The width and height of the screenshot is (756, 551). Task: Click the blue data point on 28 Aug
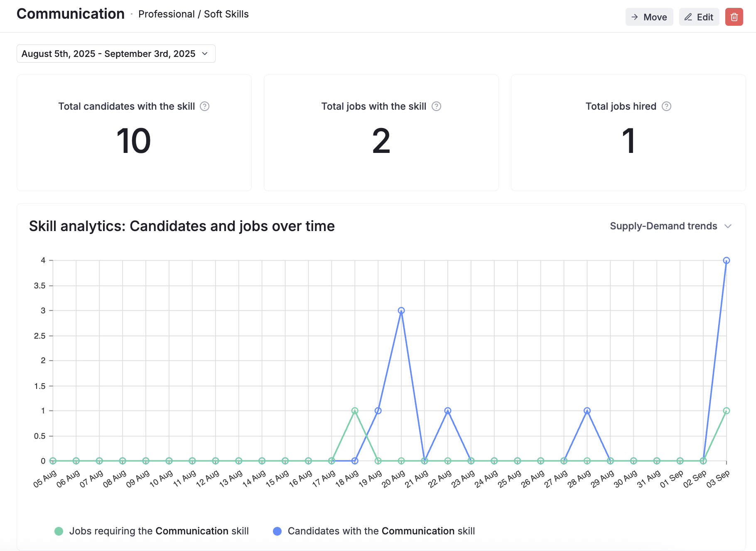tap(587, 411)
